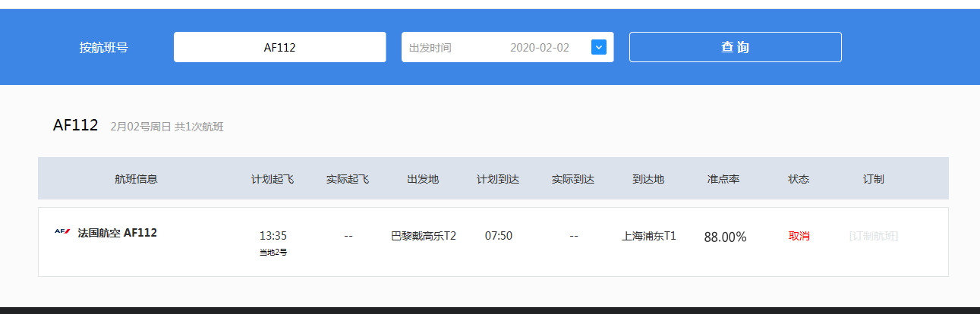This screenshot has width=980, height=314.
Task: Click the 计划到达 column header
Action: [498, 179]
